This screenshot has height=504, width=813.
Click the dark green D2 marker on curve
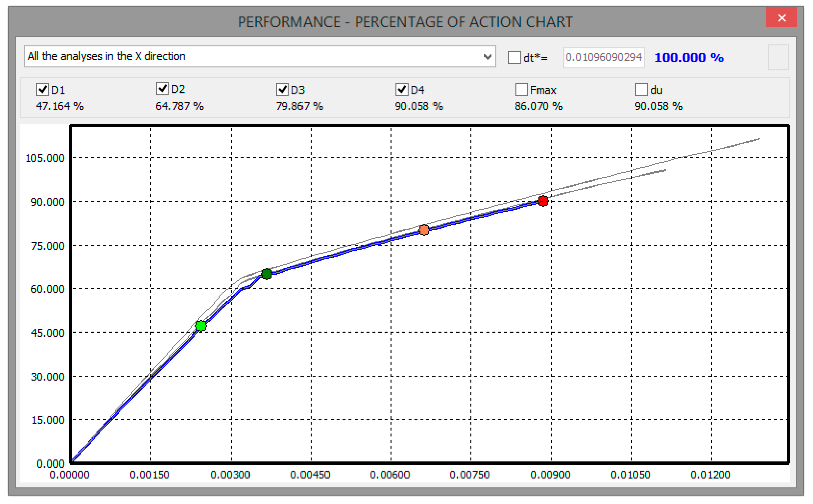[x=266, y=273]
